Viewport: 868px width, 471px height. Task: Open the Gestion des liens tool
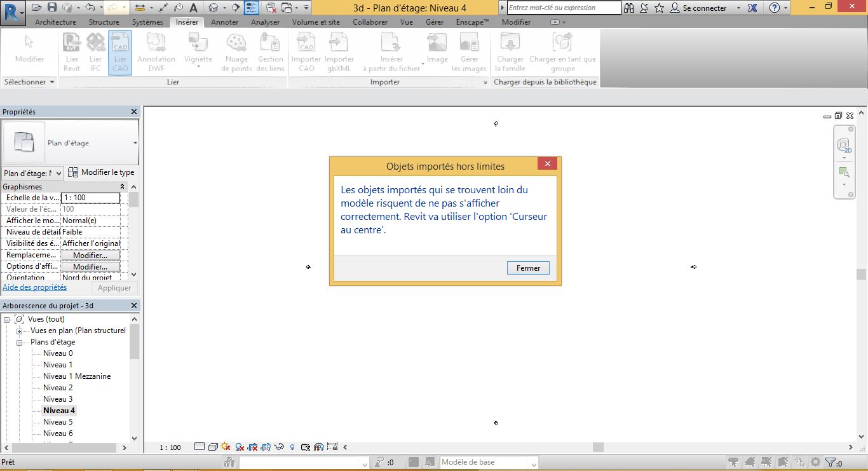click(271, 53)
